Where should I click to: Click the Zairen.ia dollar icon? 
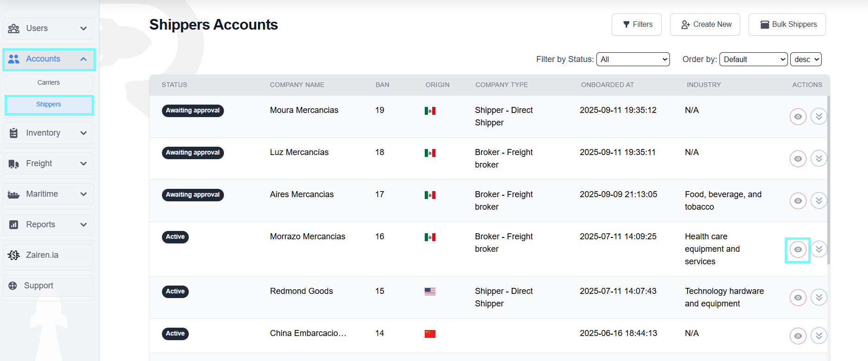[x=14, y=255]
